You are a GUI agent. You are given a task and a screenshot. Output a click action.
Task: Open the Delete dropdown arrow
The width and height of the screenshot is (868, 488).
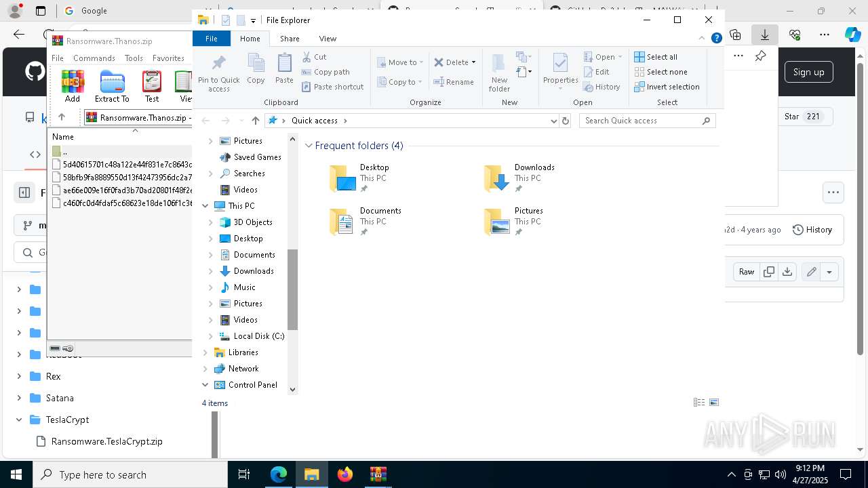(473, 62)
